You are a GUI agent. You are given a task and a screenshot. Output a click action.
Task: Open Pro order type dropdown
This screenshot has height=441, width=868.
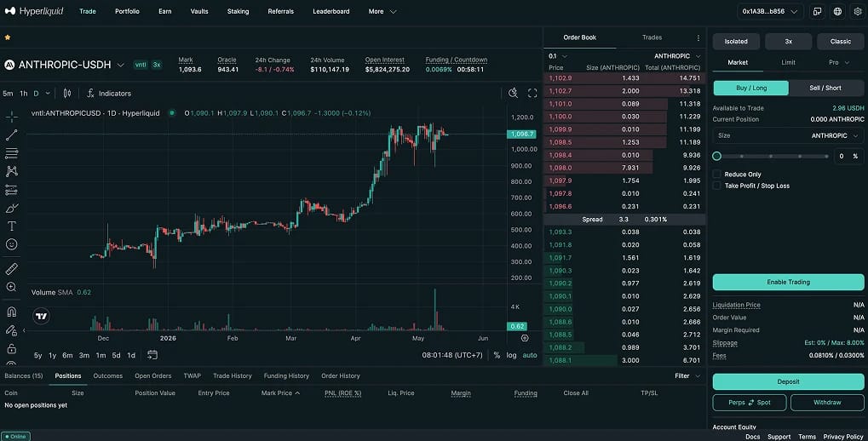tap(839, 62)
